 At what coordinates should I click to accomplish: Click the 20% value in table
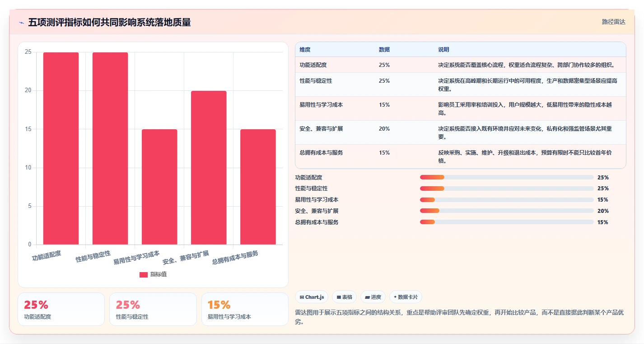coord(384,129)
